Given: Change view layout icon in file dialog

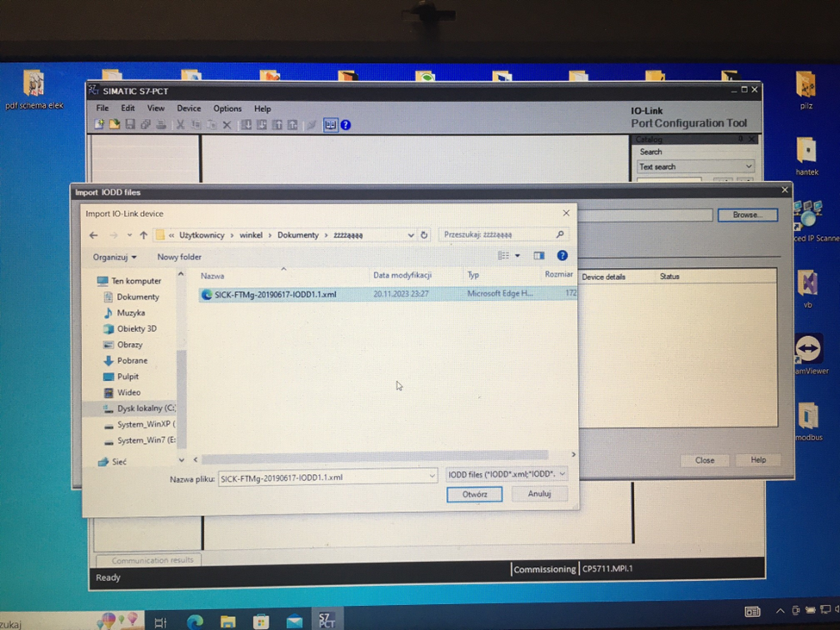Looking at the screenshot, I should coord(504,256).
